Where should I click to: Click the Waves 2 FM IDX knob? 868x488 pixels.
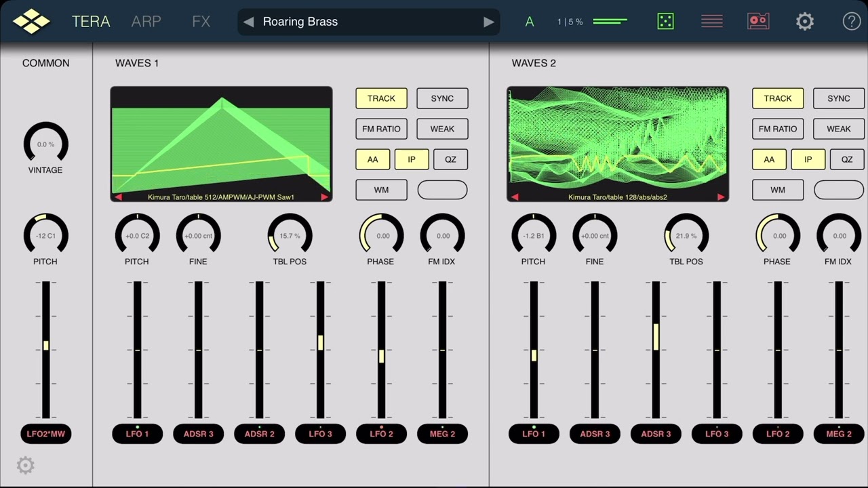point(839,235)
